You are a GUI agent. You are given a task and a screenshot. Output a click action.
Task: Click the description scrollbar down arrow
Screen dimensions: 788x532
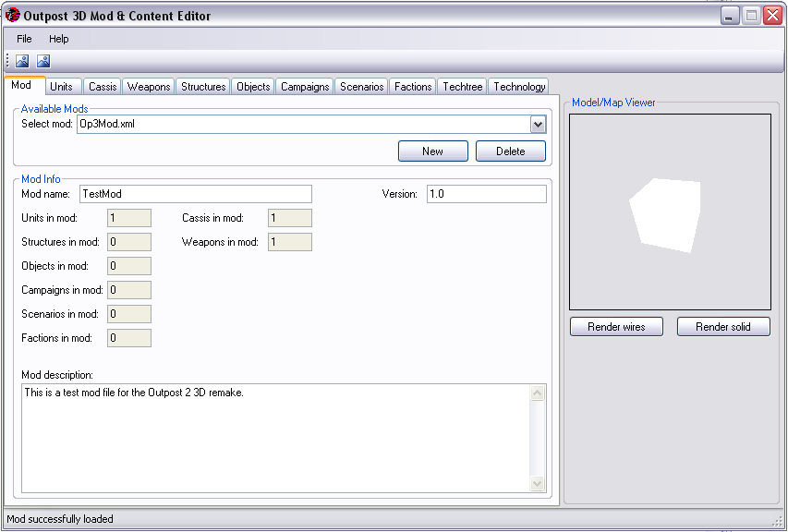pyautogui.click(x=538, y=484)
